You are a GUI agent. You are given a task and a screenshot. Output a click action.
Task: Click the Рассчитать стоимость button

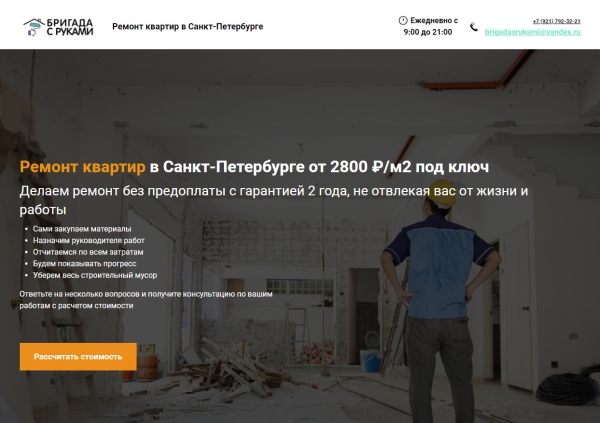(78, 356)
